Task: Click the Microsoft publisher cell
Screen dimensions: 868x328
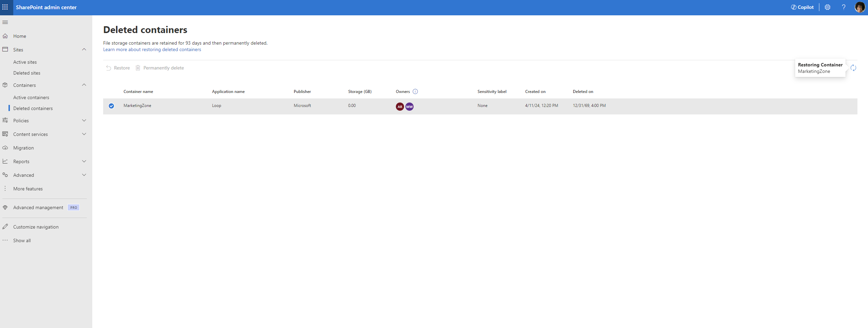Action: (302, 106)
